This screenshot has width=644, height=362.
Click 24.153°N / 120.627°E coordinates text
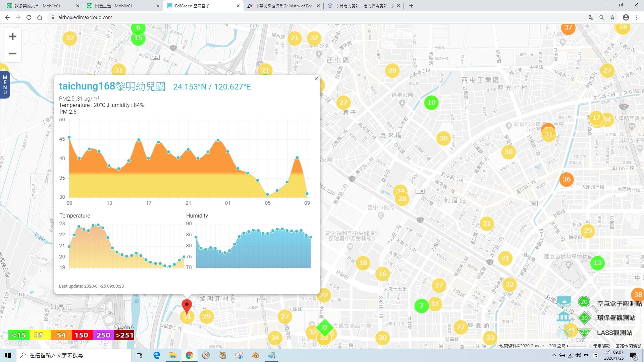click(212, 87)
